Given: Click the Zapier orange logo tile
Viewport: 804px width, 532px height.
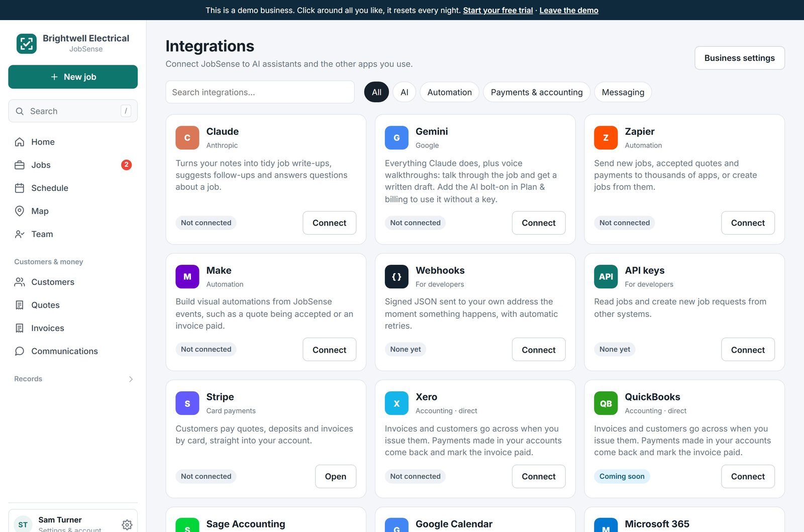Looking at the screenshot, I should 606,138.
